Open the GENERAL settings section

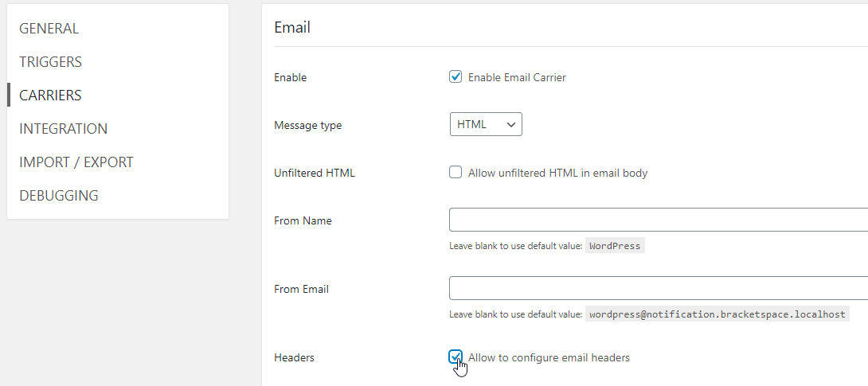click(x=49, y=29)
